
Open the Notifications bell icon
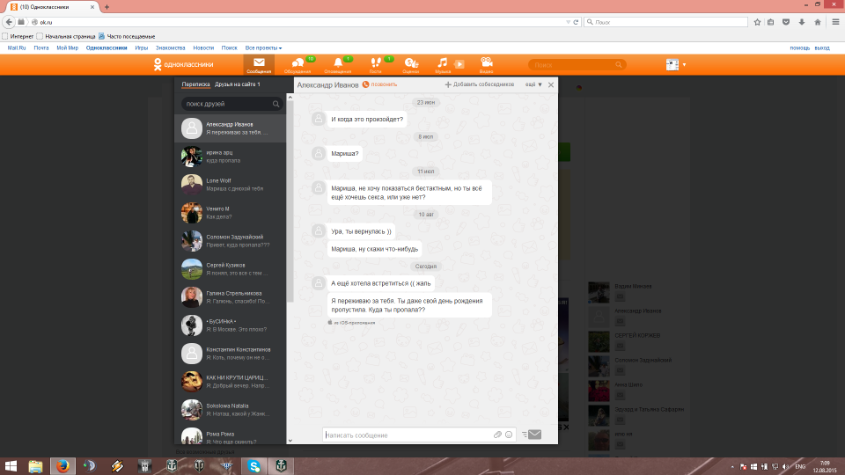coord(338,65)
